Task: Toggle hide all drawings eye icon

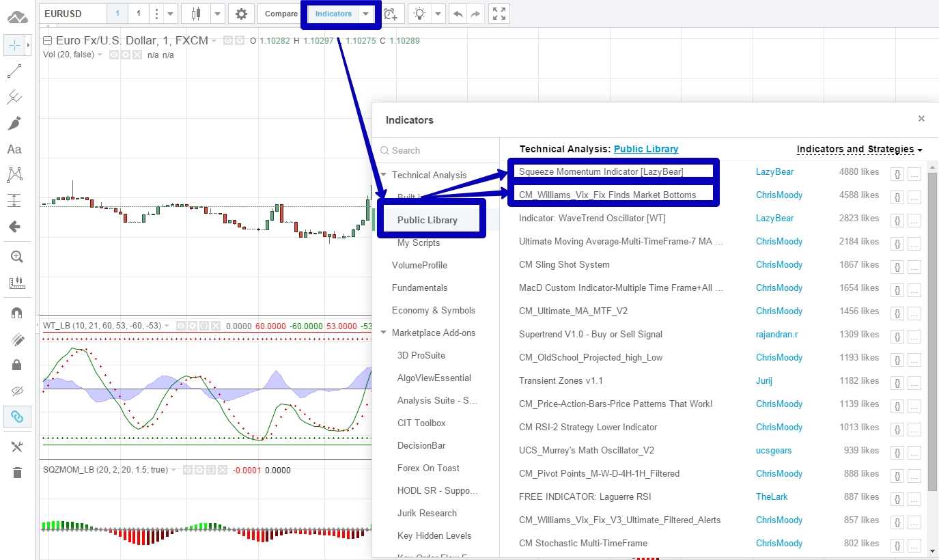Action: tap(17, 391)
